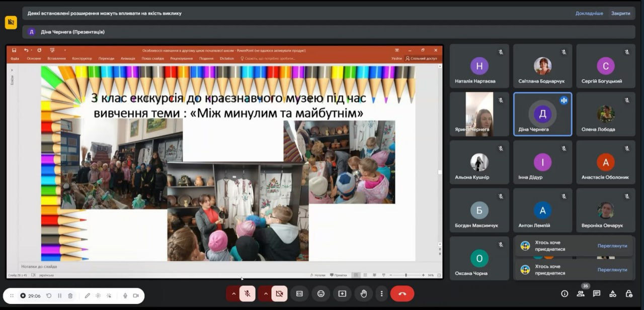Turn on the camera in the call bar
The width and height of the screenshot is (644, 310).
[x=279, y=293]
